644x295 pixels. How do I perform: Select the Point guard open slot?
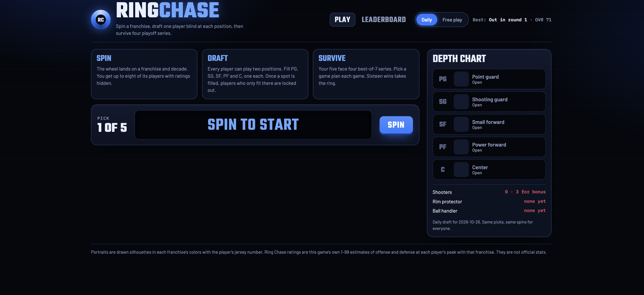click(489, 79)
